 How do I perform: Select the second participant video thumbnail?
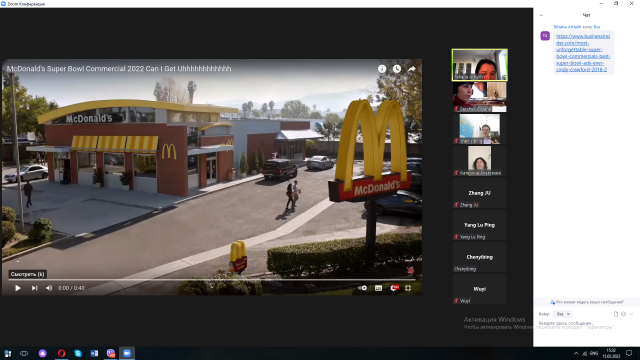click(x=480, y=97)
